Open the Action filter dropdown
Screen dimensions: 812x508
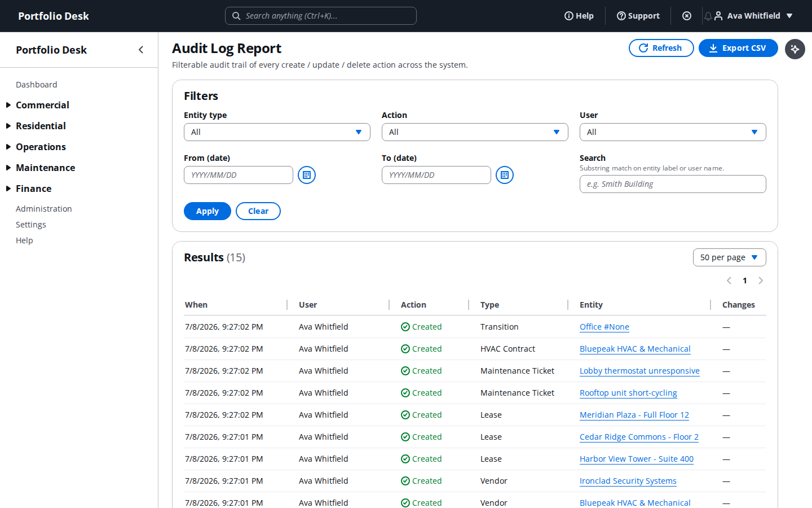[475, 132]
